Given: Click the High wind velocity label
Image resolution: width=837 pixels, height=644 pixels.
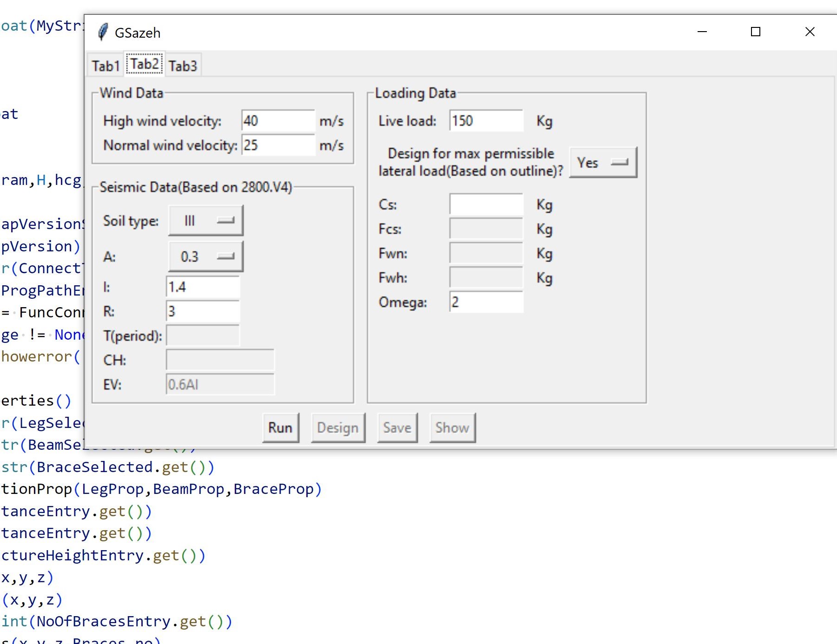Looking at the screenshot, I should coord(162,121).
